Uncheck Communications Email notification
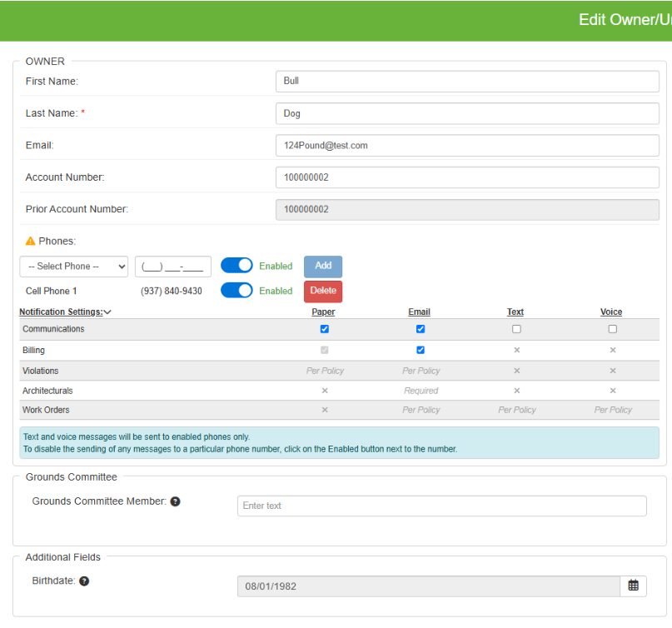The width and height of the screenshot is (672, 628). 421,329
